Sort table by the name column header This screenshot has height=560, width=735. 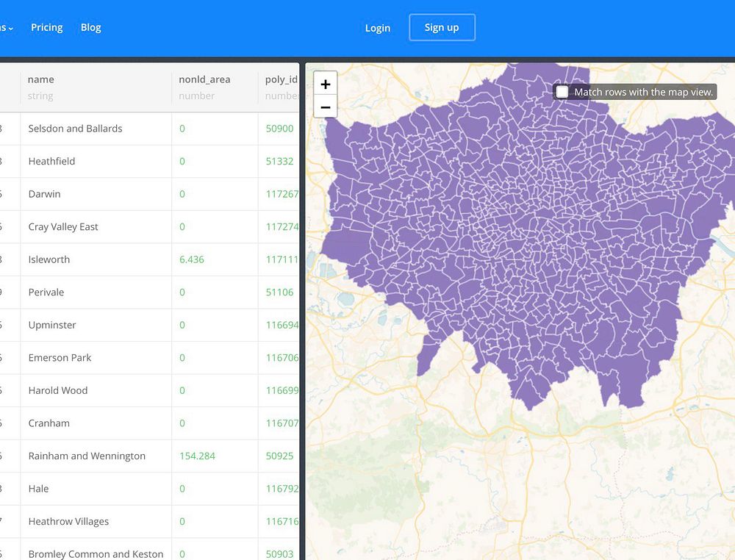[x=40, y=79]
